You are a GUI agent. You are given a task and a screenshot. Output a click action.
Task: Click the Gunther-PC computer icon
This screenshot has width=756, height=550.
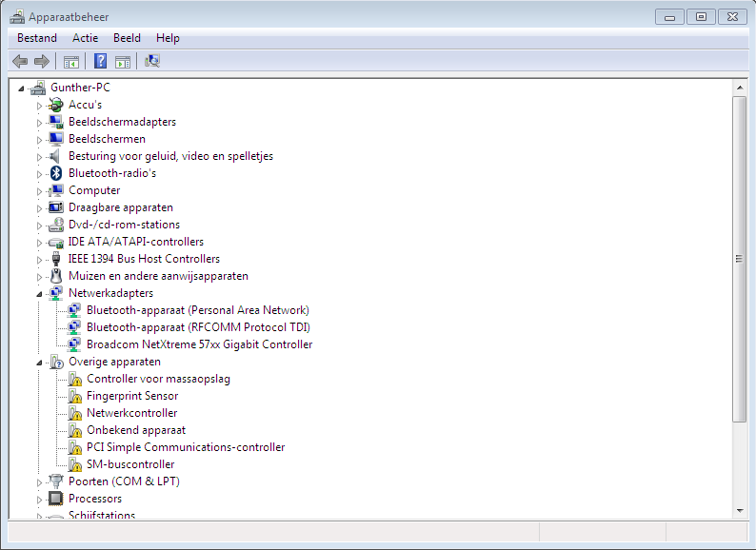(37, 88)
